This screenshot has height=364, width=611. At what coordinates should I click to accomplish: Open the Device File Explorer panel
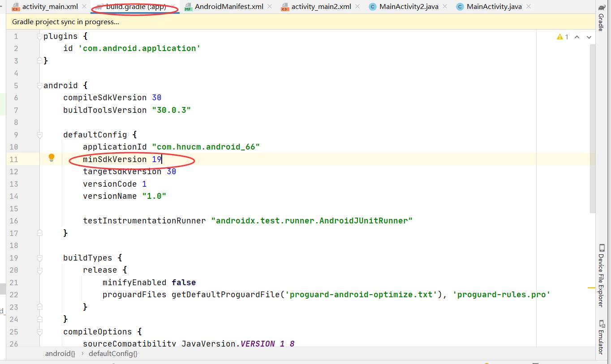[x=601, y=275]
